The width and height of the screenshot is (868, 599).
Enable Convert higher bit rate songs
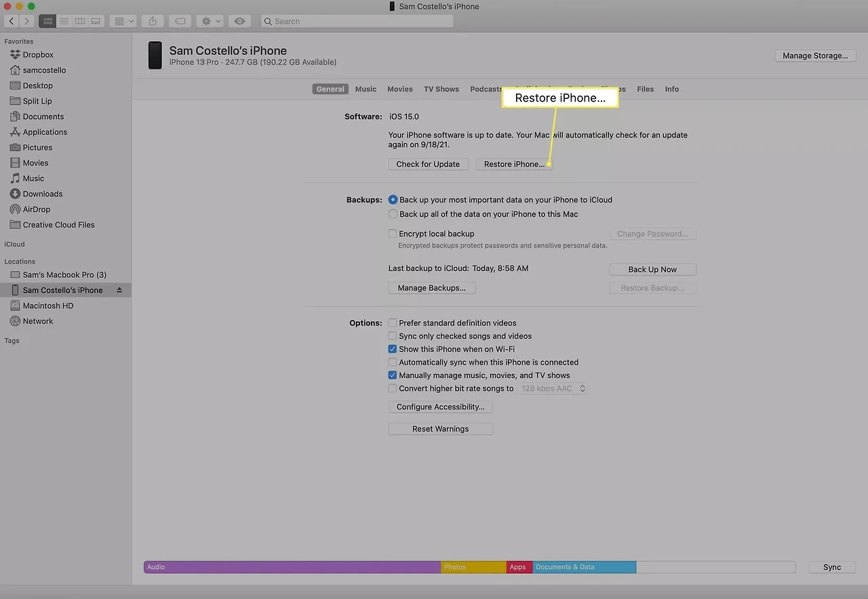(x=393, y=388)
